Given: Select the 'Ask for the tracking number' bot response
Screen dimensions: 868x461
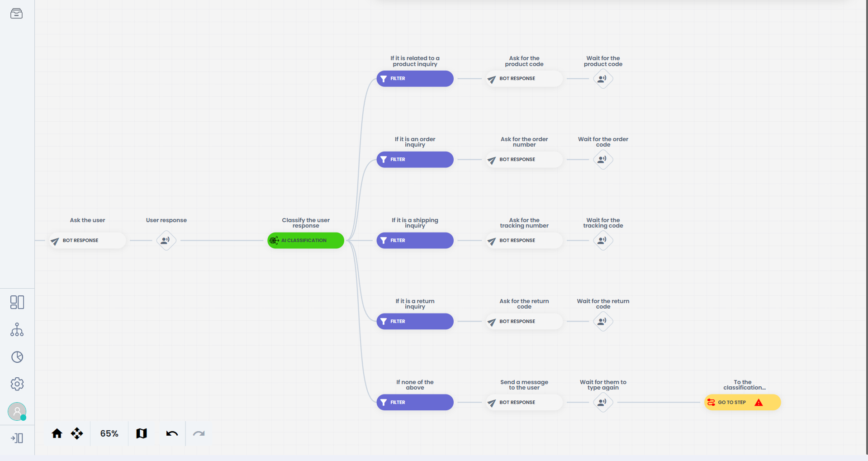Looking at the screenshot, I should tap(524, 241).
